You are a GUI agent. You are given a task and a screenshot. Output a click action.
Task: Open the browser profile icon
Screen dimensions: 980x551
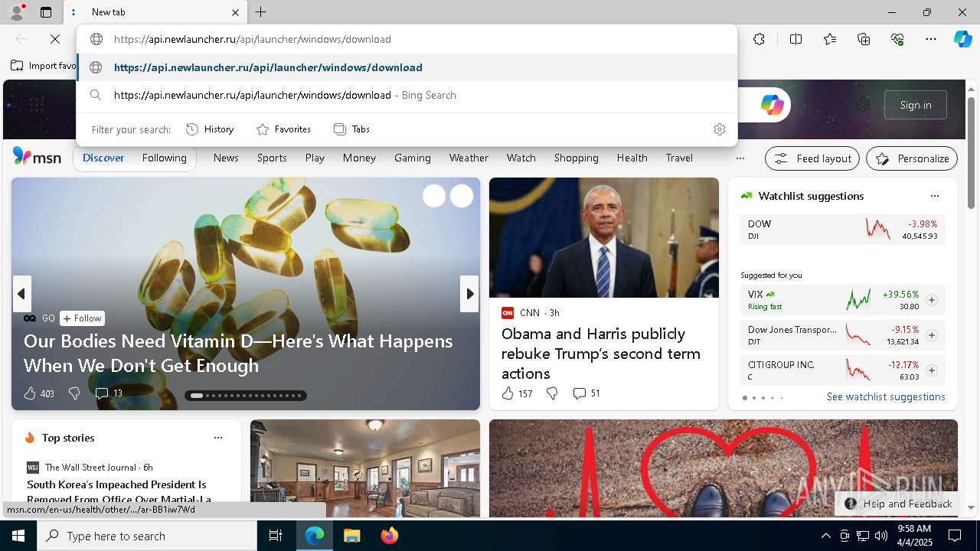pyautogui.click(x=16, y=12)
